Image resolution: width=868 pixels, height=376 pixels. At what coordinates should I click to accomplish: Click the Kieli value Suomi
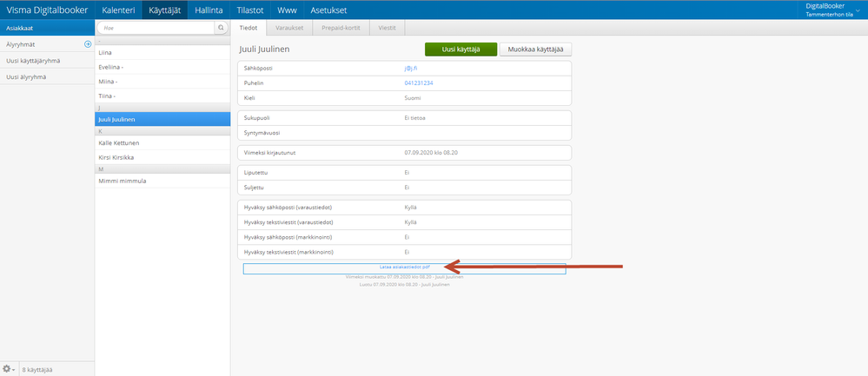tap(413, 98)
